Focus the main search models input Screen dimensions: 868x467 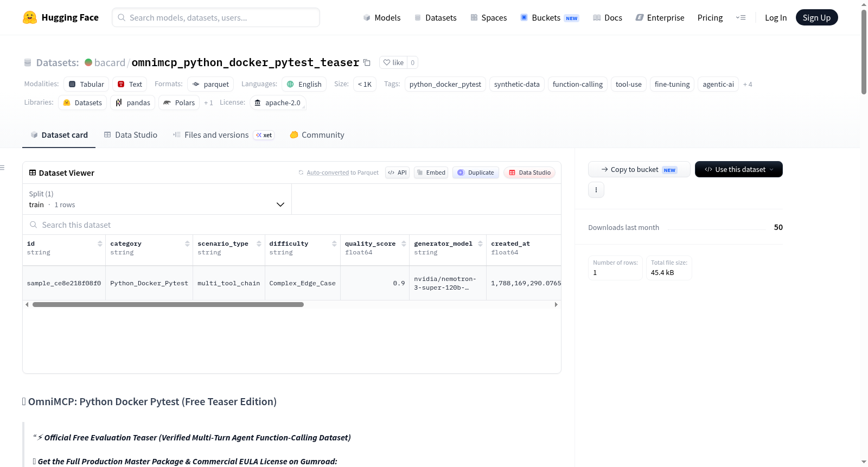point(216,17)
